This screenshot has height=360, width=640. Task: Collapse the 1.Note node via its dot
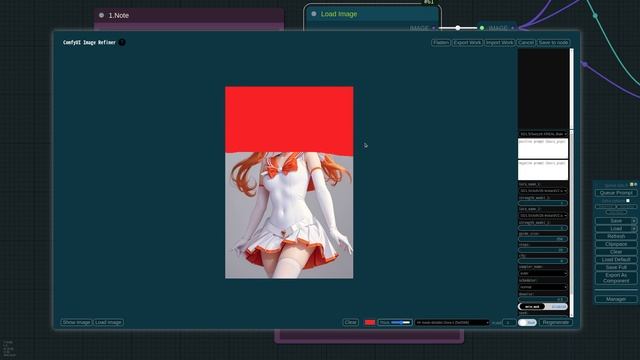(101, 15)
